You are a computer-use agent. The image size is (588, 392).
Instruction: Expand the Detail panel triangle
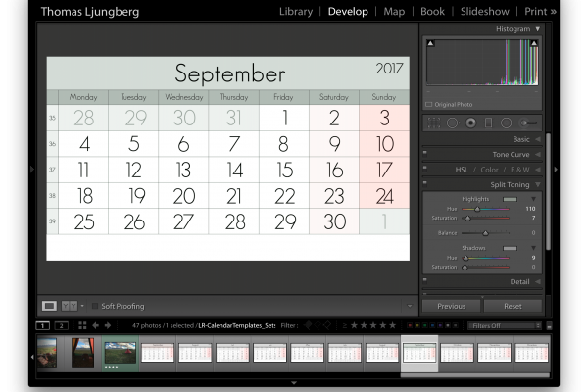(x=538, y=281)
